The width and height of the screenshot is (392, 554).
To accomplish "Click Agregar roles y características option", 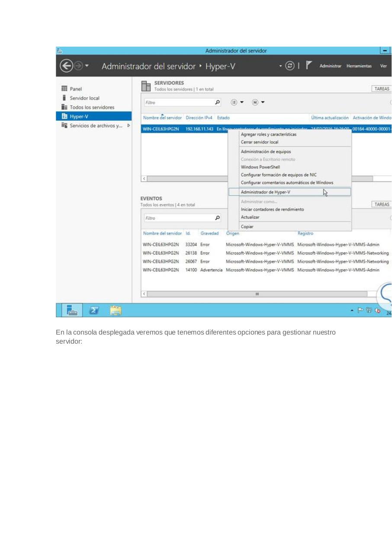I will 268,135.
